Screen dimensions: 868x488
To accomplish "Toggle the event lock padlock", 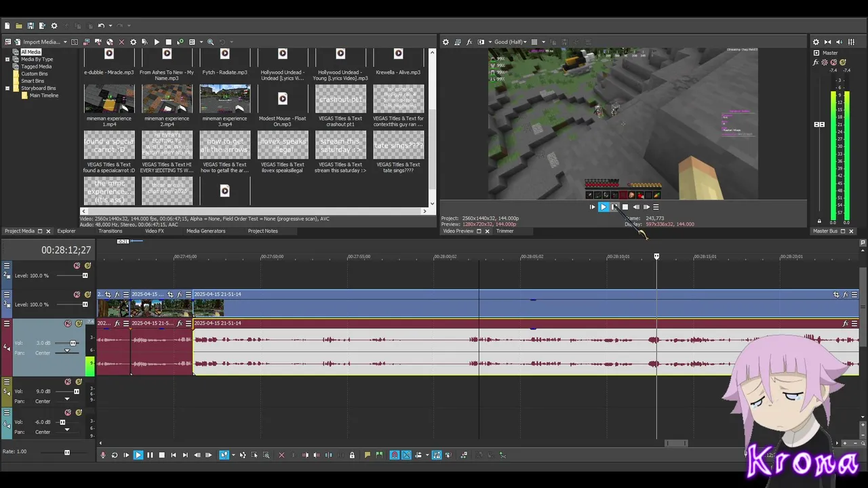I will [352, 455].
